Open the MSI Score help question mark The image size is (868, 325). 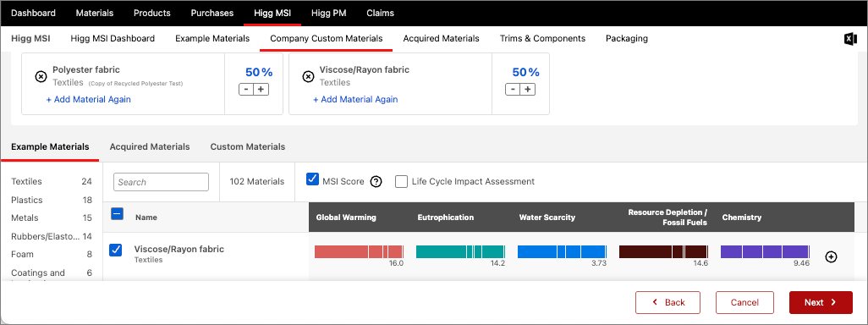click(x=376, y=182)
